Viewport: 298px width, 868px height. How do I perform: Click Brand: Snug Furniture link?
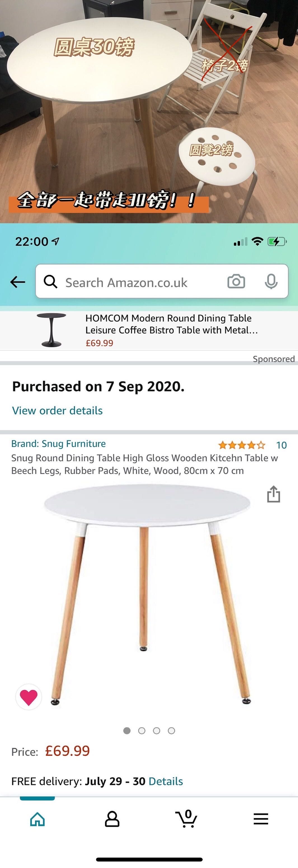click(x=58, y=443)
